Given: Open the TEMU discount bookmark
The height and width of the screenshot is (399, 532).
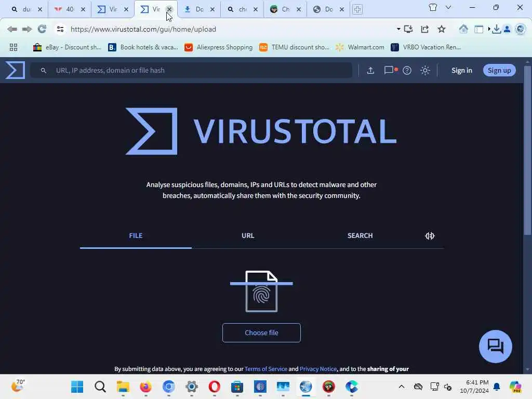Looking at the screenshot, I should 294,47.
